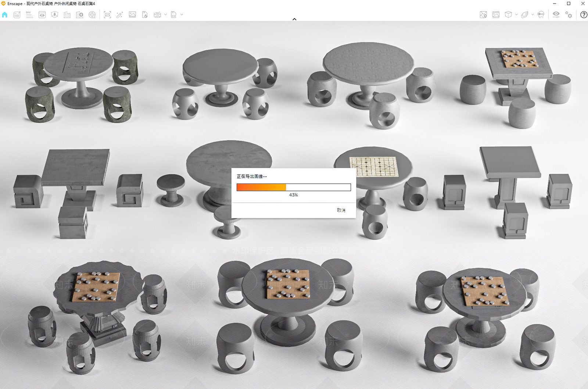Image resolution: width=588 pixels, height=389 pixels.
Task: Open the view cube projection dropdown arrow
Action: coord(516,15)
